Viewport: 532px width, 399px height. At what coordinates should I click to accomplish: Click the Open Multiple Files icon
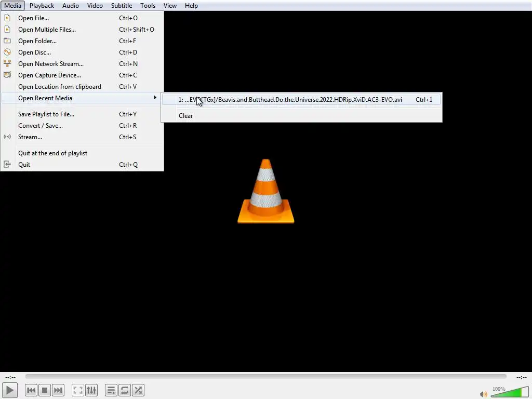pyautogui.click(x=7, y=30)
